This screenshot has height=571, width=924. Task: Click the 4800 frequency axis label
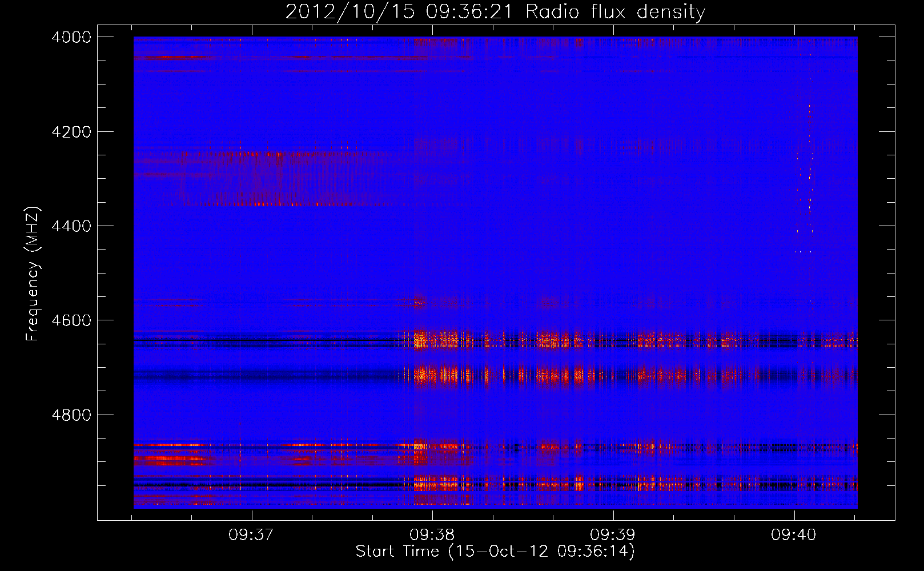pyautogui.click(x=71, y=415)
